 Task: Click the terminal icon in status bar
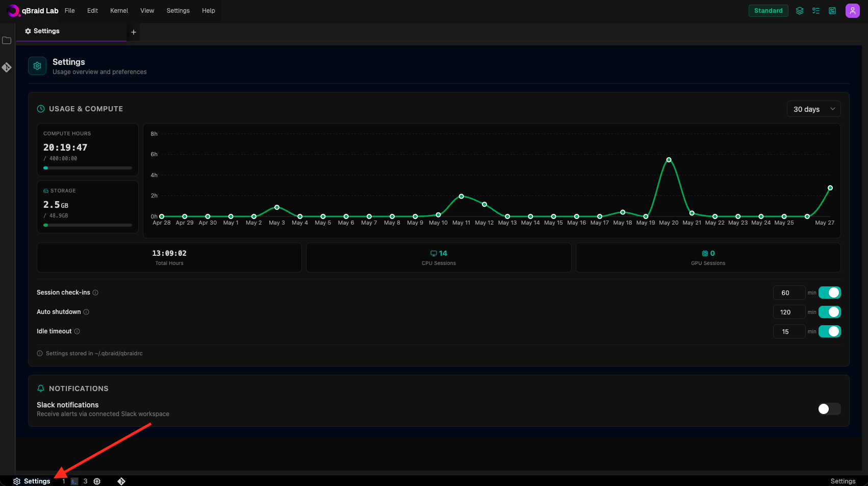tap(74, 481)
